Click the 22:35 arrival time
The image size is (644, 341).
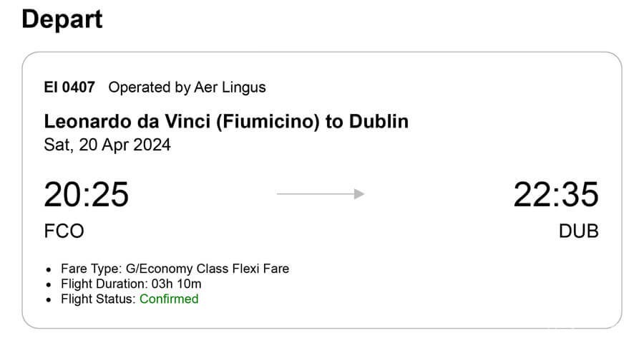pos(556,194)
